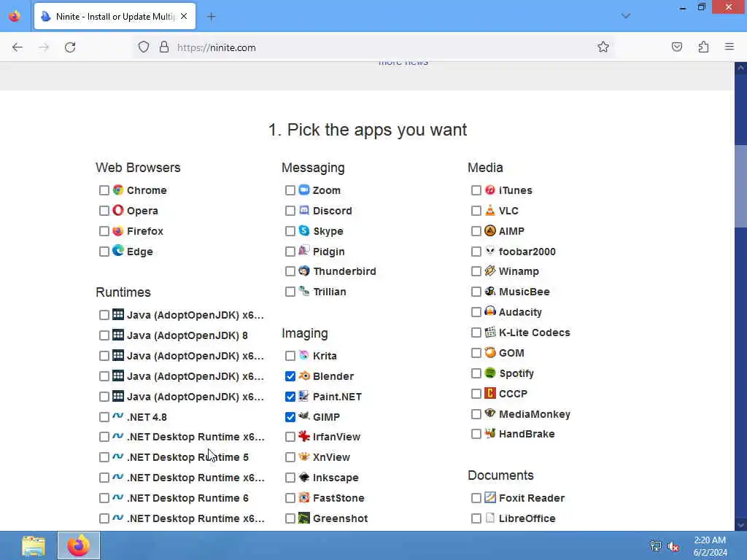This screenshot has width=747, height=560.
Task: Click the Greenshot app icon
Action: point(304,518)
